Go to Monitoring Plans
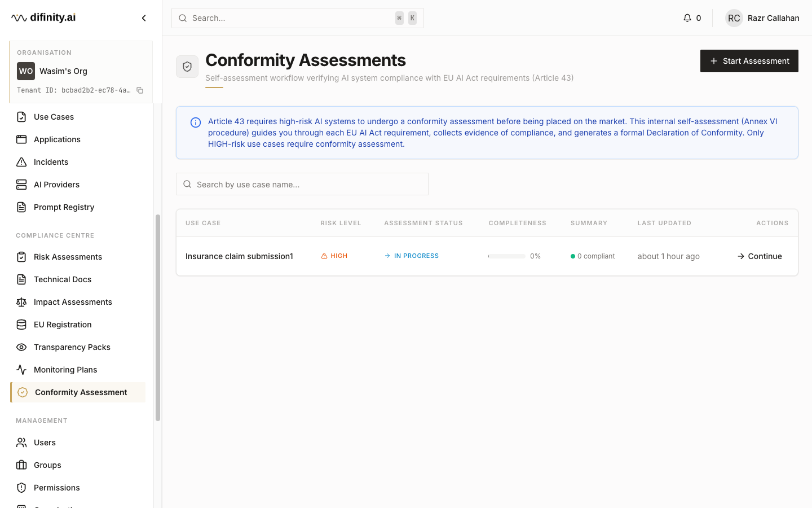 click(x=78, y=370)
